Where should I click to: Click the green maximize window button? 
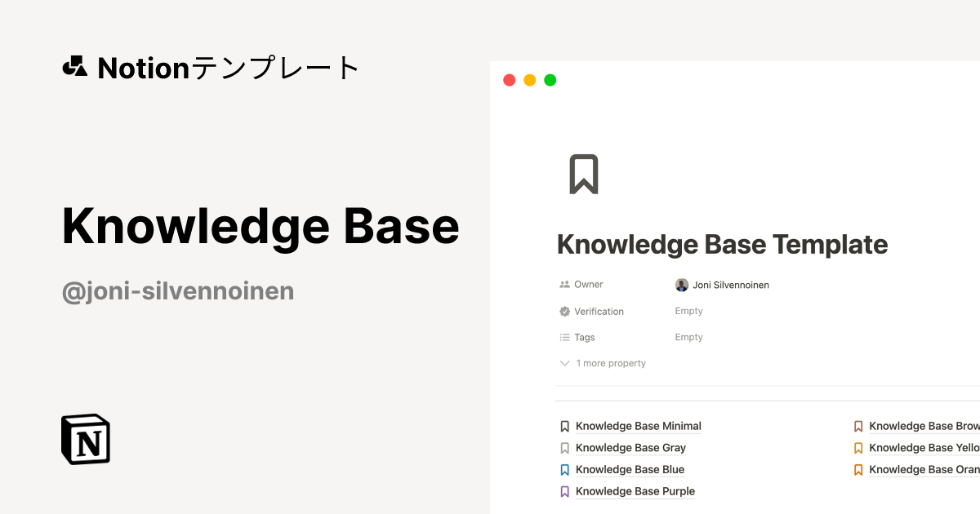coord(550,80)
